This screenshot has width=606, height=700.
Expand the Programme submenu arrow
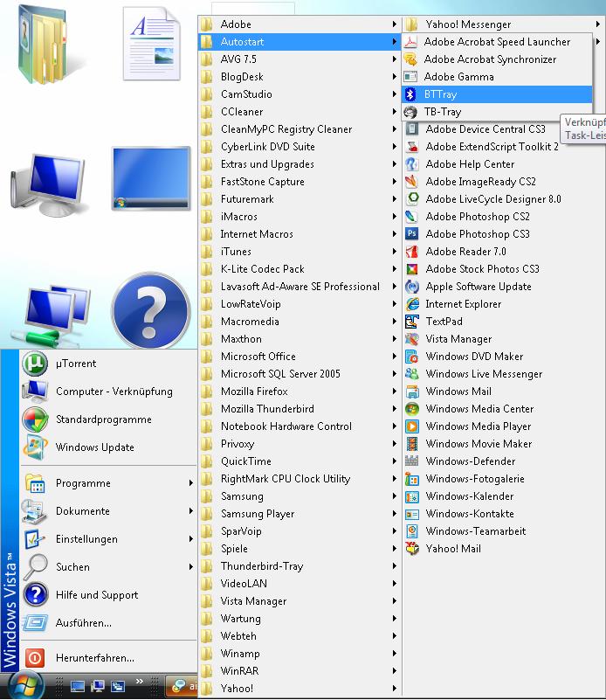tap(191, 483)
